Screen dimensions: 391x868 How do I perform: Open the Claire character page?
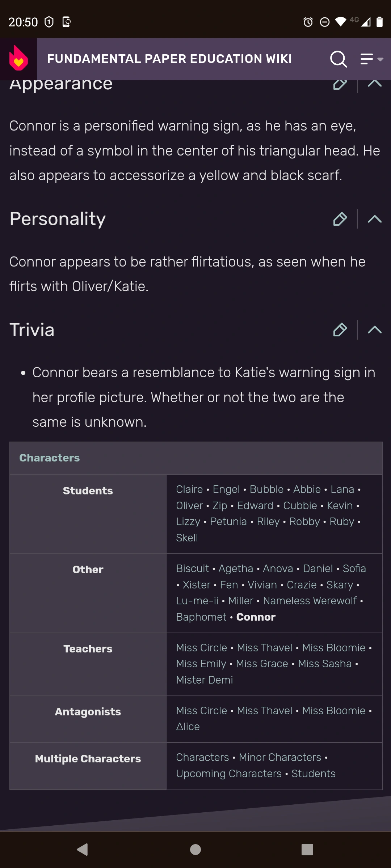pyautogui.click(x=189, y=489)
